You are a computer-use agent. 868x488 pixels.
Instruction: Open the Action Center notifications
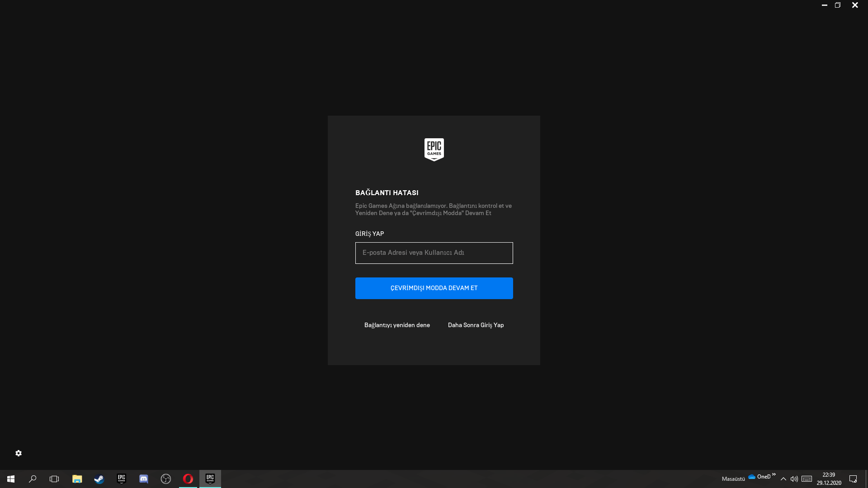tap(853, 479)
